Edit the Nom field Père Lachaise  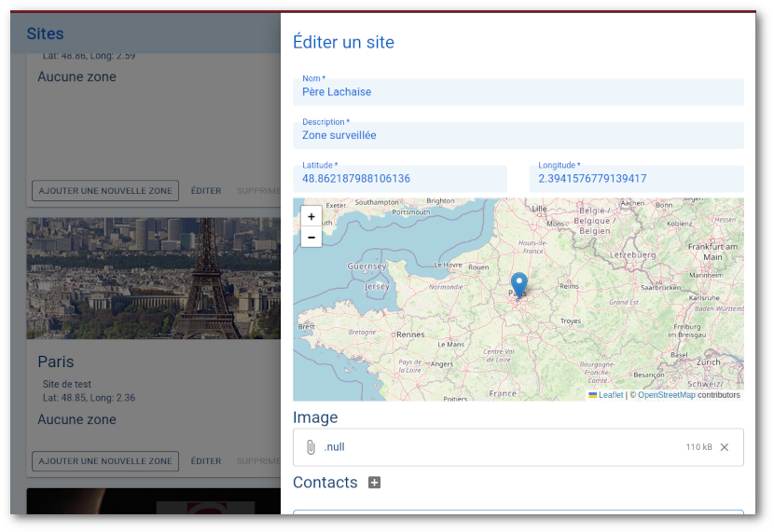click(518, 92)
